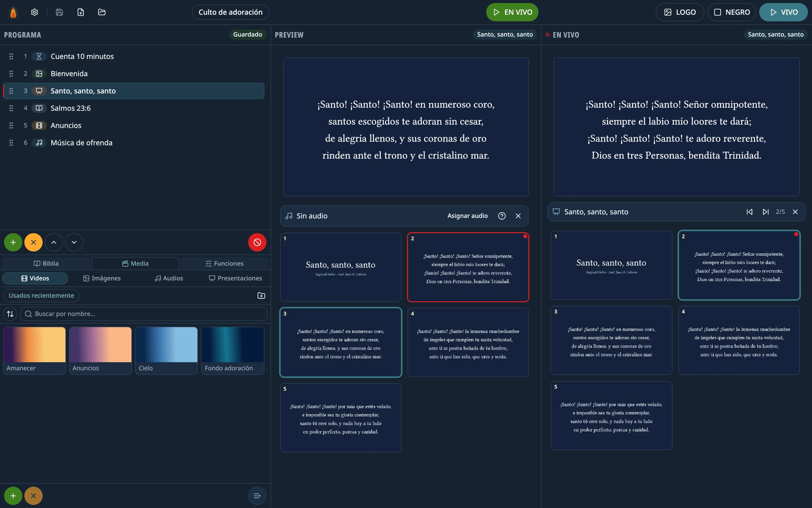This screenshot has width=812, height=508.
Task: Click the bottom-left brown X button
Action: [x=33, y=496]
